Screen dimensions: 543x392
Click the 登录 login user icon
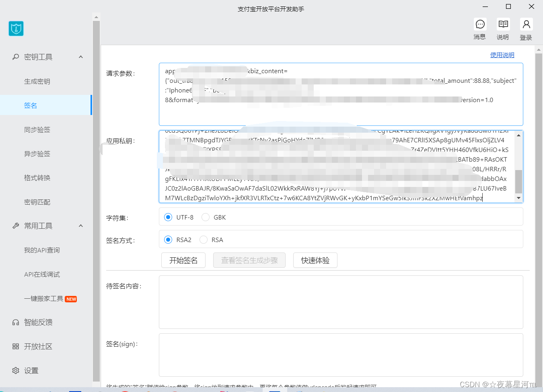click(526, 25)
